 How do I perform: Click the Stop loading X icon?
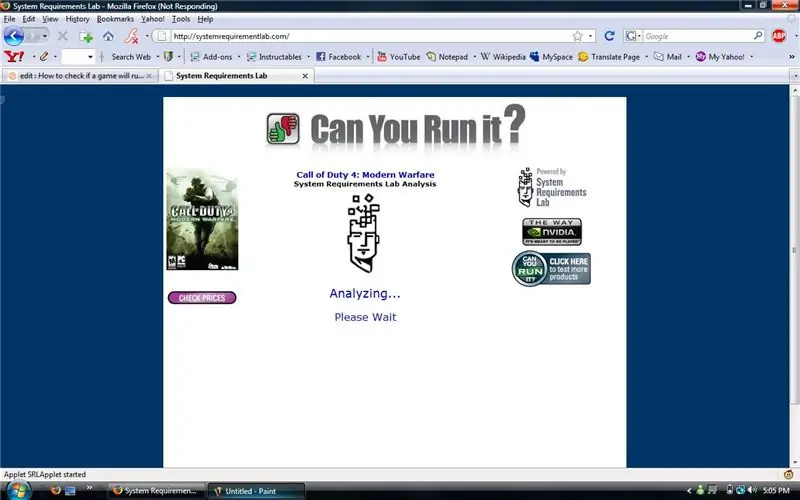[62, 36]
